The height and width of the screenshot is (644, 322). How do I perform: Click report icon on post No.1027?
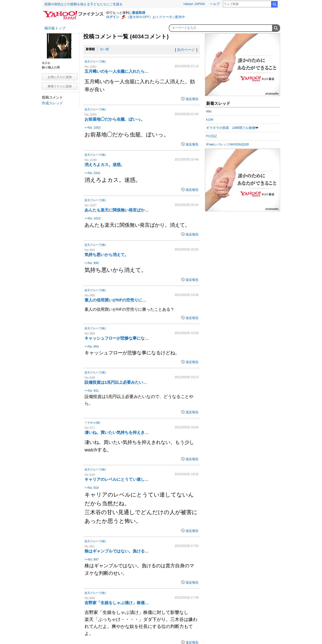point(183,234)
